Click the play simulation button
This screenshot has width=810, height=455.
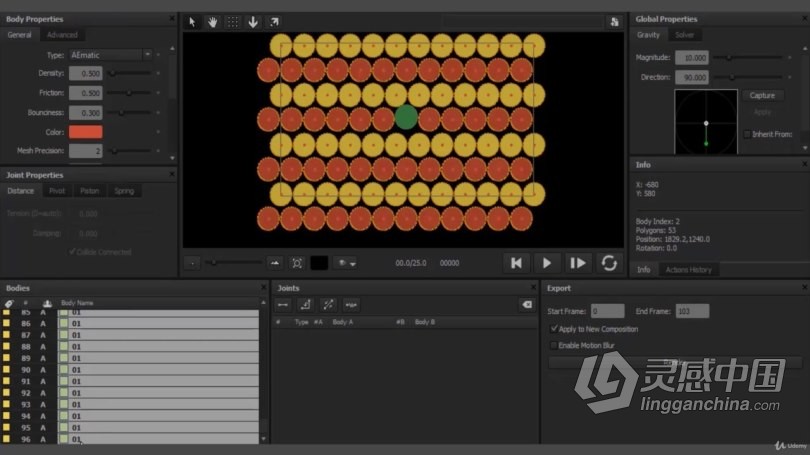(x=547, y=263)
